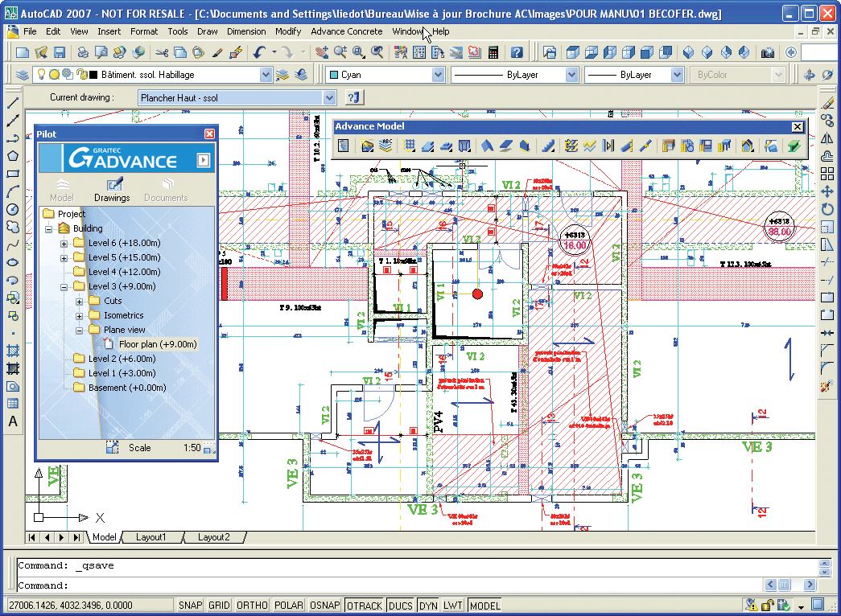Select the Array tool in Modify toolbar
The image size is (841, 616).
click(827, 174)
